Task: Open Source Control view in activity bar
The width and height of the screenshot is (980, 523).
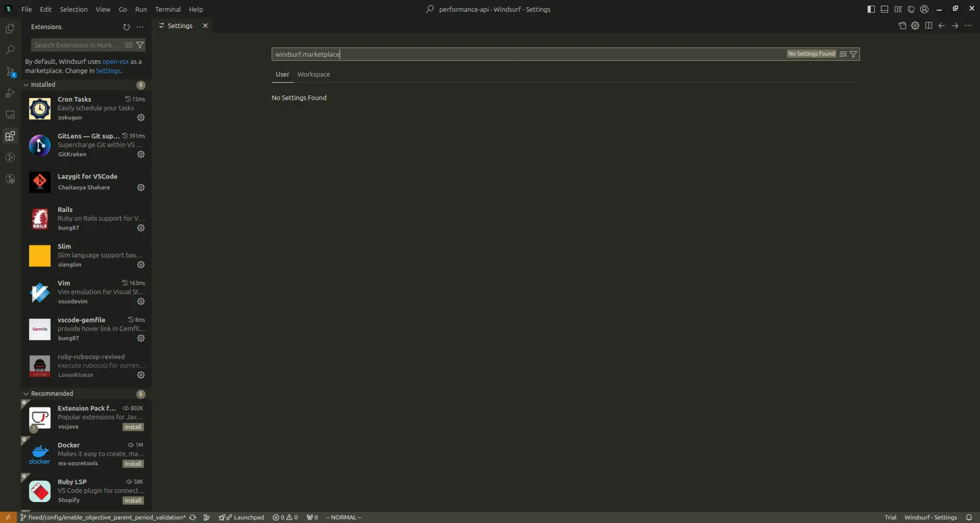Action: pos(10,71)
